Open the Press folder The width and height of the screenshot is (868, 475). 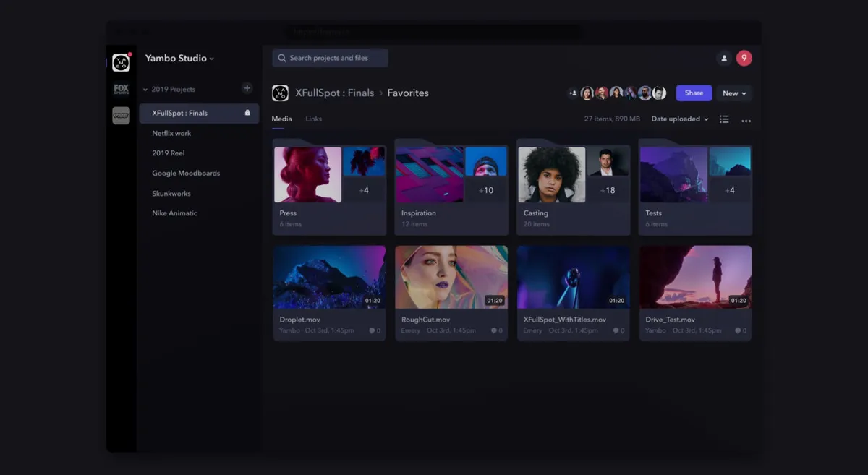[x=329, y=188]
